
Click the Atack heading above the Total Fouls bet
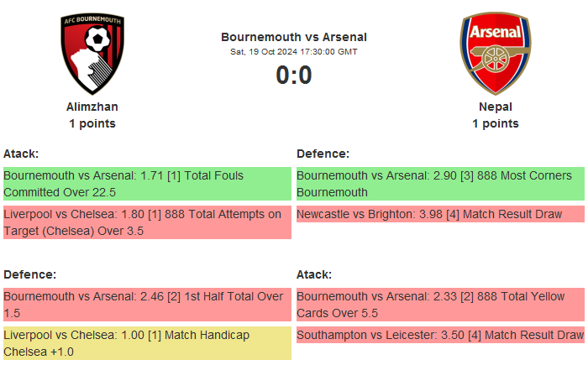pos(21,154)
